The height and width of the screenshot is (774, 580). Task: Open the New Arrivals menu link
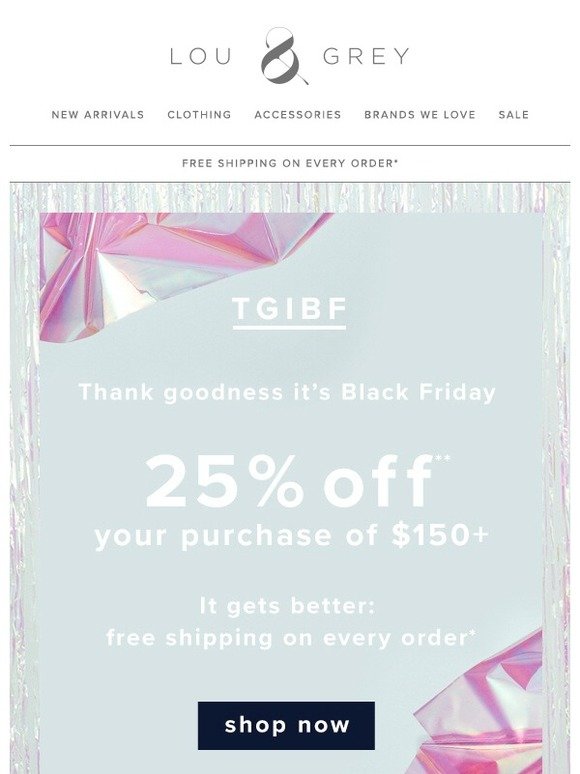tap(98, 115)
